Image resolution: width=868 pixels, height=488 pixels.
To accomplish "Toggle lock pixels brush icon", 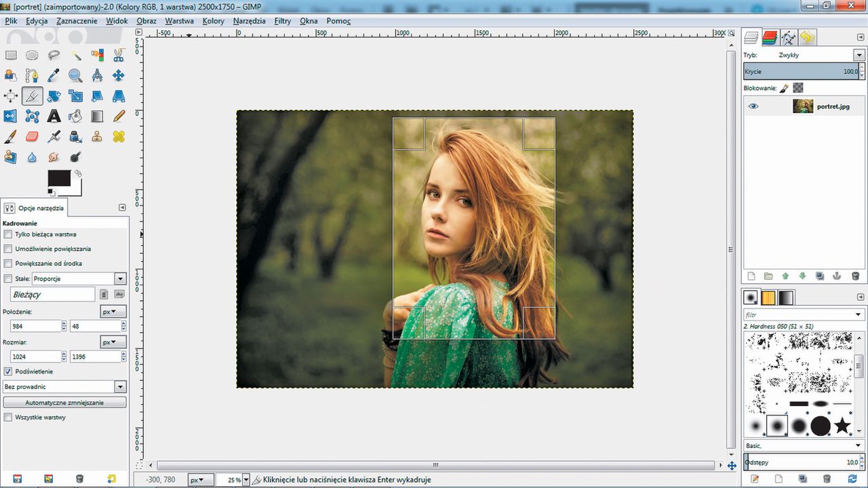I will tap(783, 87).
